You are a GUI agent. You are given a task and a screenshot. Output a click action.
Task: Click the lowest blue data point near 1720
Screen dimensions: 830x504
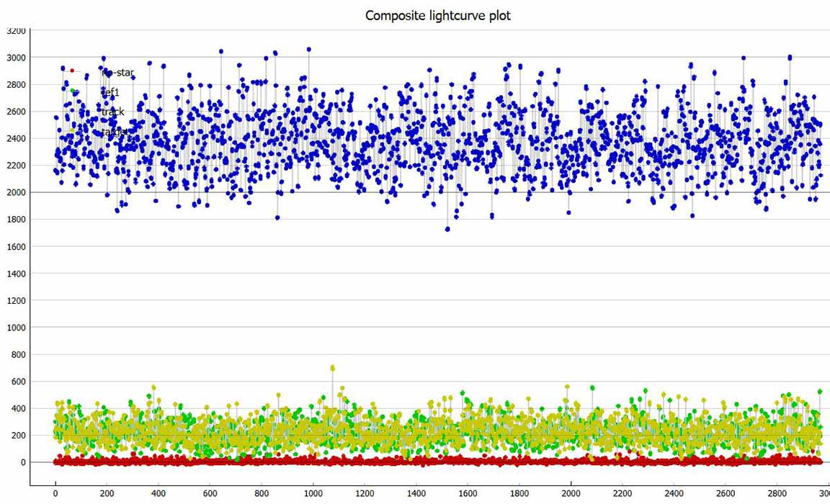point(447,229)
